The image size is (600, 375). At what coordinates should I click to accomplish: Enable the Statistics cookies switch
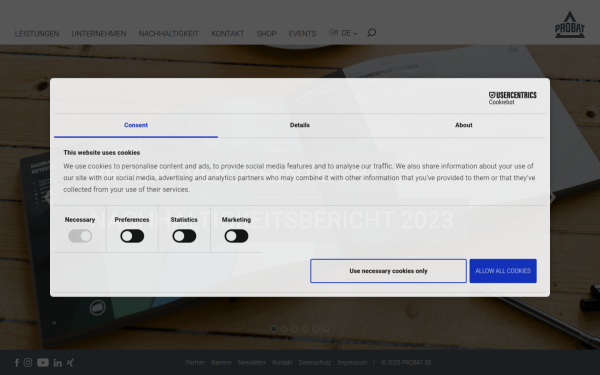pyautogui.click(x=184, y=236)
